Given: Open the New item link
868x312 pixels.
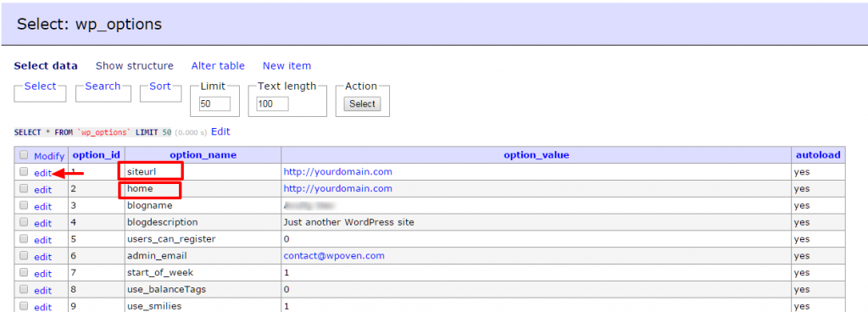Looking at the screenshot, I should (x=287, y=66).
